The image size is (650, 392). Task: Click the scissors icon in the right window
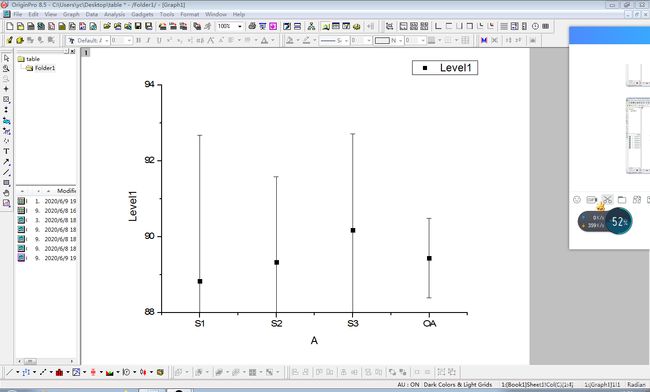point(607,200)
